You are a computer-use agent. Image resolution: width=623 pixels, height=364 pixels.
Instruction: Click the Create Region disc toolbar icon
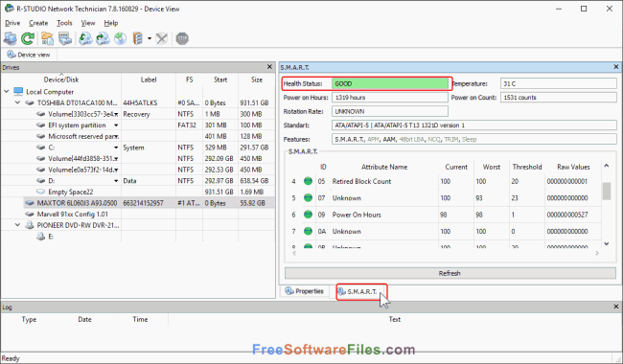tap(120, 38)
